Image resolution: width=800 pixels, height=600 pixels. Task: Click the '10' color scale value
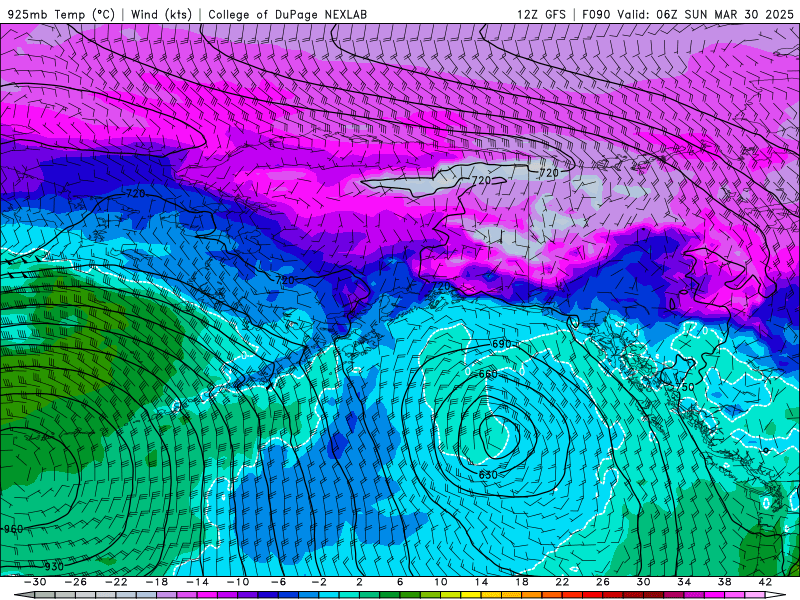440,582
